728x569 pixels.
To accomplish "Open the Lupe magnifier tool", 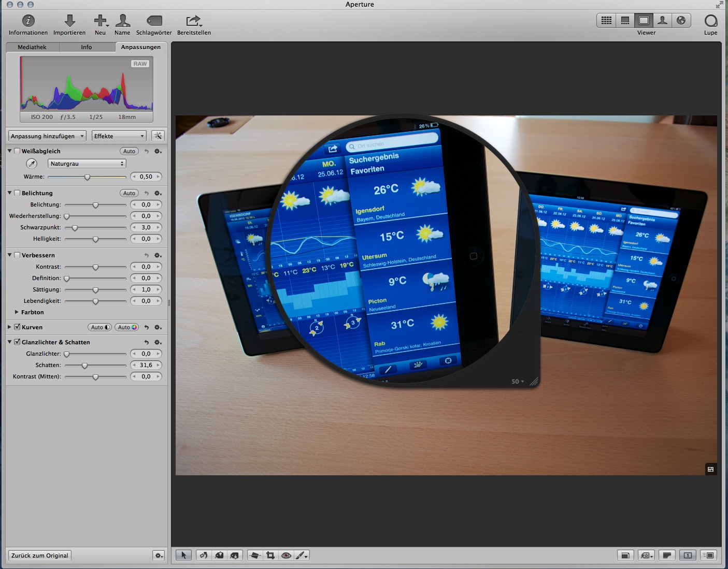I will [x=710, y=21].
